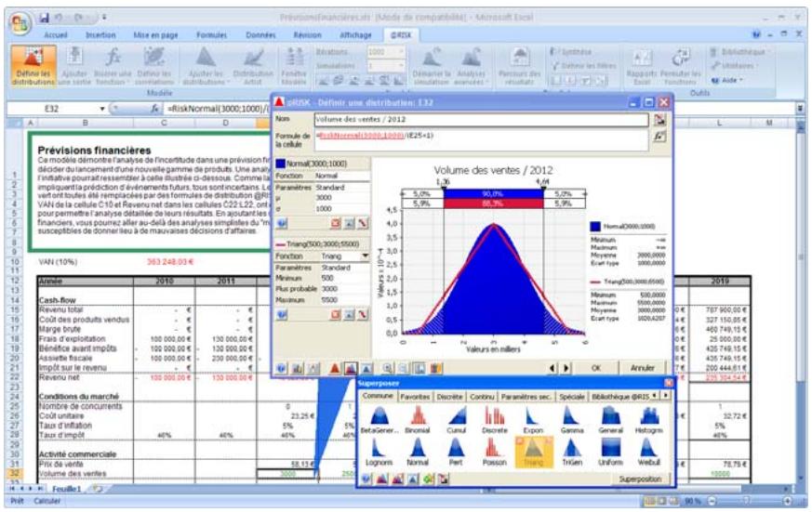The image size is (812, 512).
Task: Click zoom slider in Excel status bar
Action: click(749, 501)
